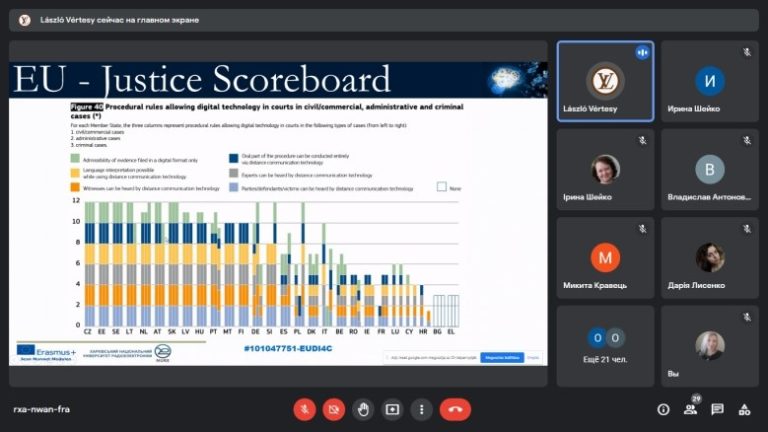Select Дарія Лисенко participant tile
The width and height of the screenshot is (768, 432).
710,258
